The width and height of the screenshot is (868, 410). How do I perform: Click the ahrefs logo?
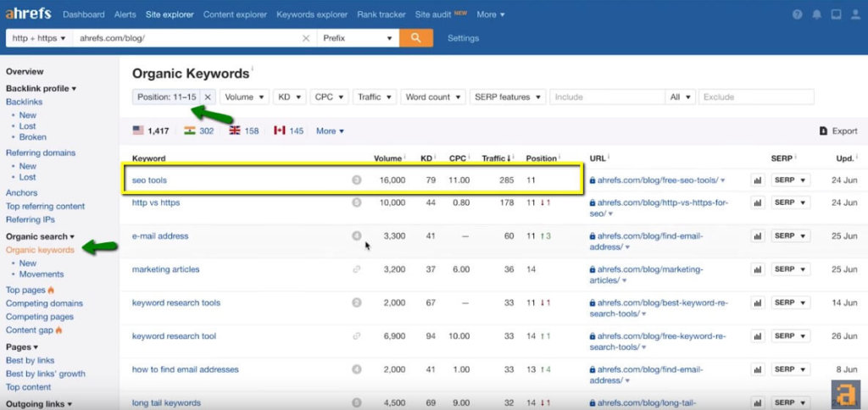click(28, 14)
